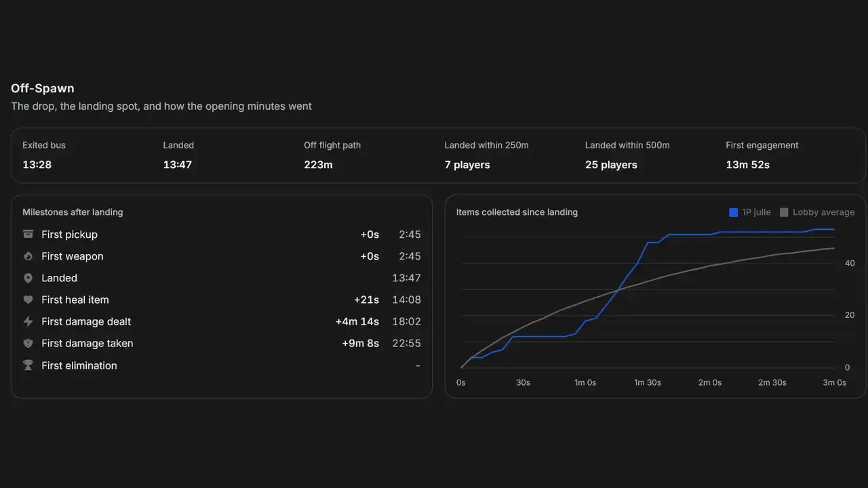Click the 30s axis label
Image resolution: width=868 pixels, height=488 pixels.
pyautogui.click(x=523, y=382)
